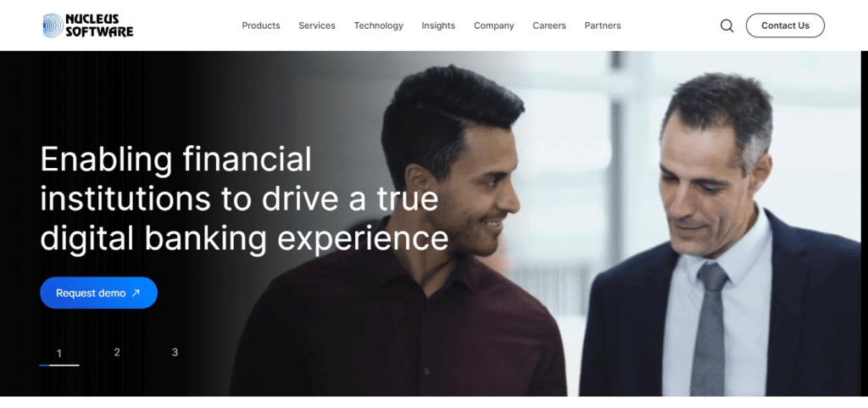
Task: Click the slide progress bar under 1
Action: (59, 366)
